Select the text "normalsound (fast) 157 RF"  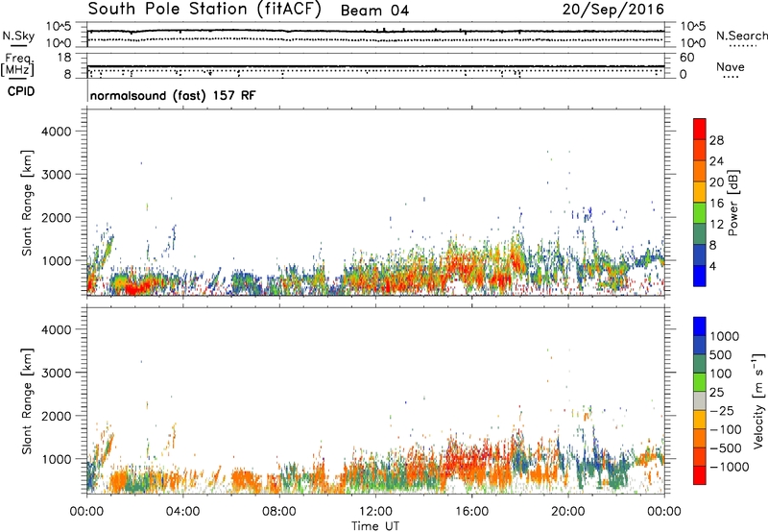[173, 95]
